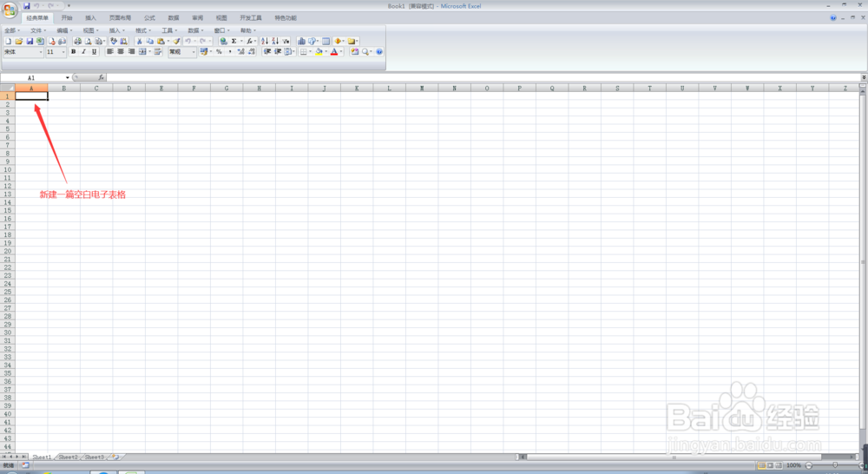Image resolution: width=868 pixels, height=474 pixels.
Task: Expand the Name Box dropdown arrow
Action: pyautogui.click(x=68, y=77)
